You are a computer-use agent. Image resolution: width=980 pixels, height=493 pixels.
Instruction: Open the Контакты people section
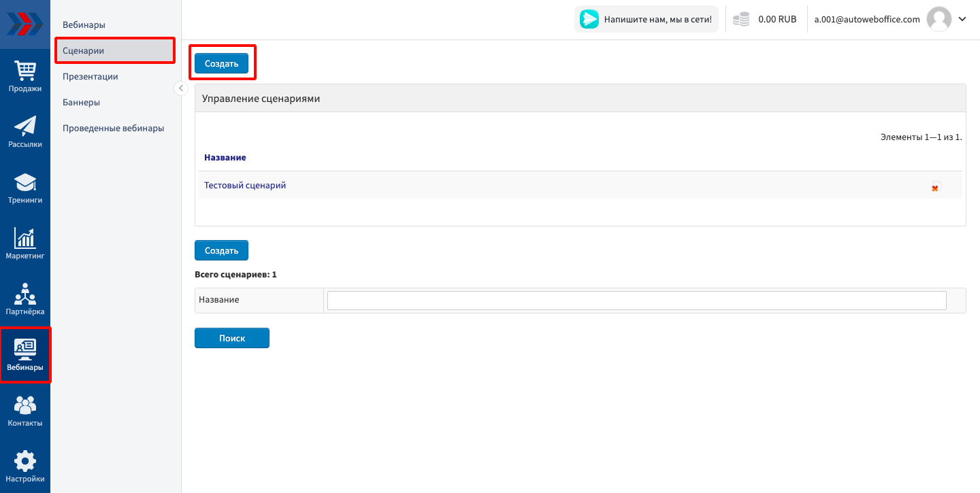coord(25,411)
